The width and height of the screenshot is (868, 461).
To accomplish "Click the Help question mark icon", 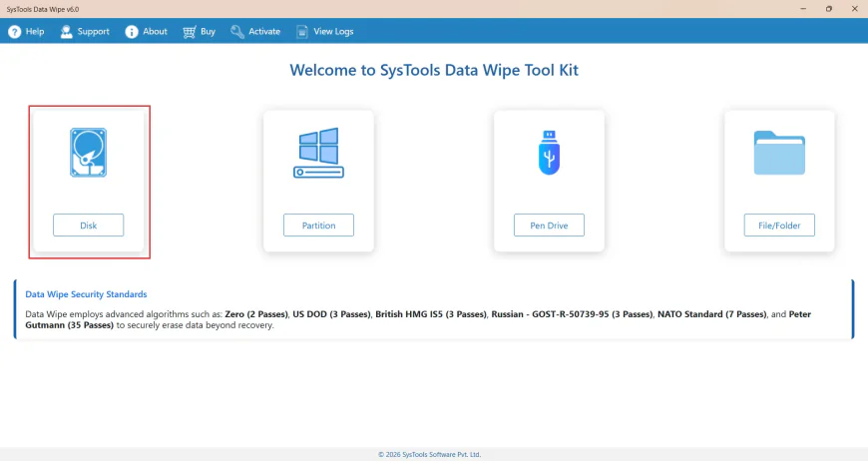I will coord(15,32).
